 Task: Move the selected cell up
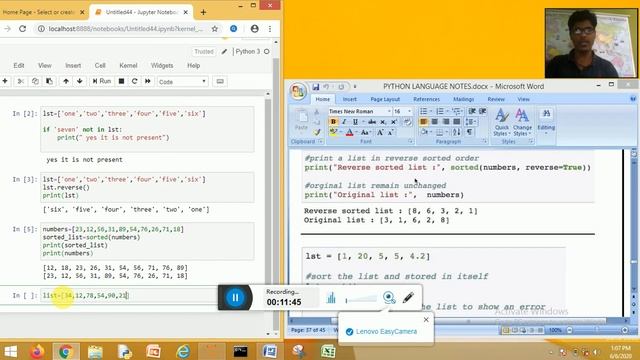pos(66,81)
